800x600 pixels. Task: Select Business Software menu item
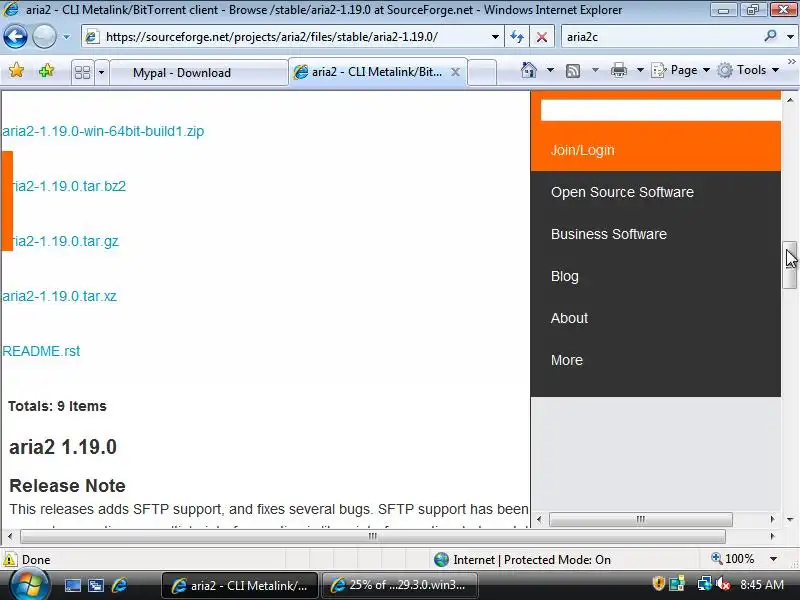[609, 234]
